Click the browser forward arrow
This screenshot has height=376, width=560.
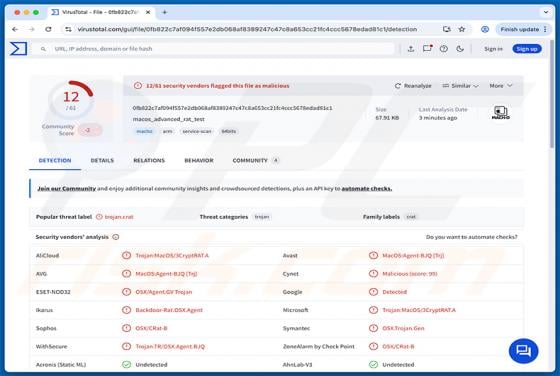pyautogui.click(x=31, y=29)
